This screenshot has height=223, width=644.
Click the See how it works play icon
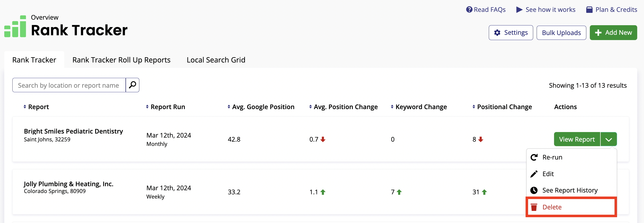pyautogui.click(x=519, y=10)
